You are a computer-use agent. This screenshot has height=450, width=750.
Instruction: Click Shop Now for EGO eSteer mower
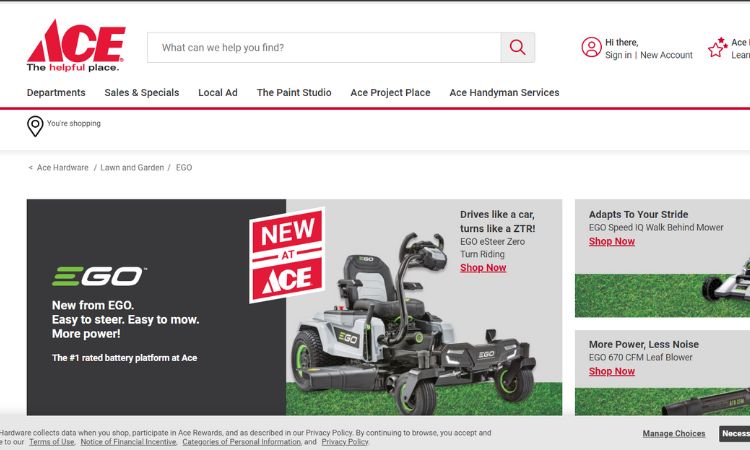(x=483, y=268)
